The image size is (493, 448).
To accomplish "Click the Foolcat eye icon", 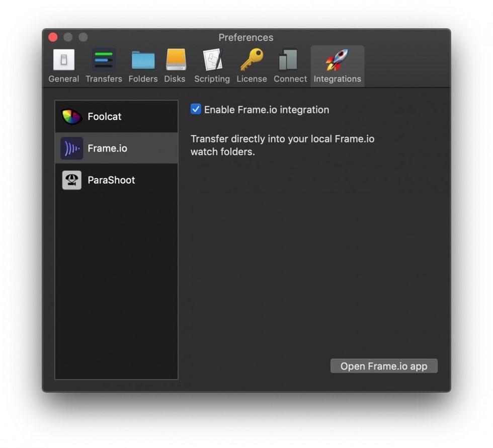I will tap(71, 117).
